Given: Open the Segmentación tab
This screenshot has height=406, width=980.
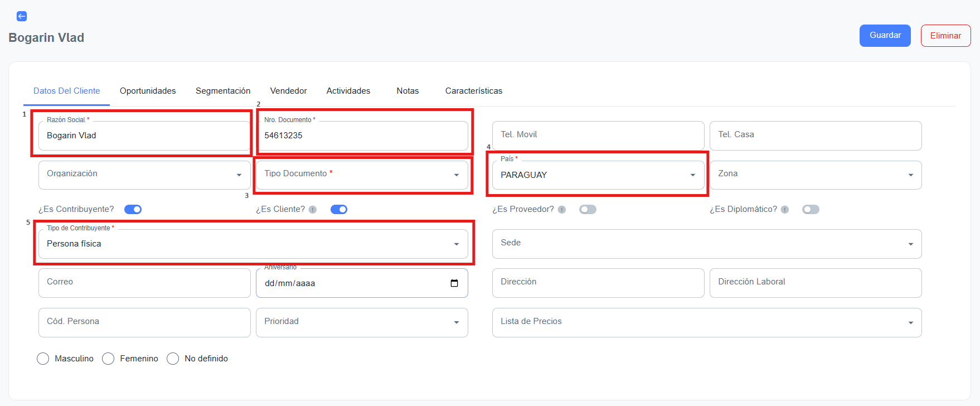Looking at the screenshot, I should (223, 91).
